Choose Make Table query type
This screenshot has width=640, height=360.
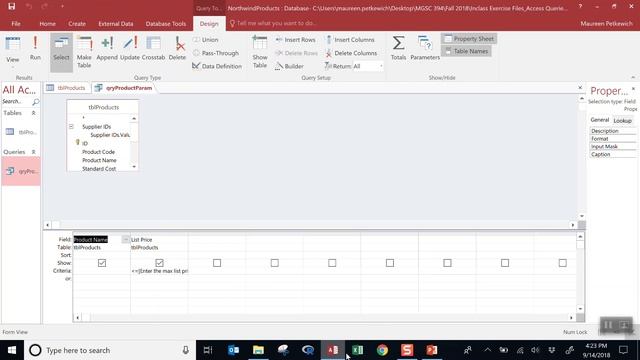84,52
